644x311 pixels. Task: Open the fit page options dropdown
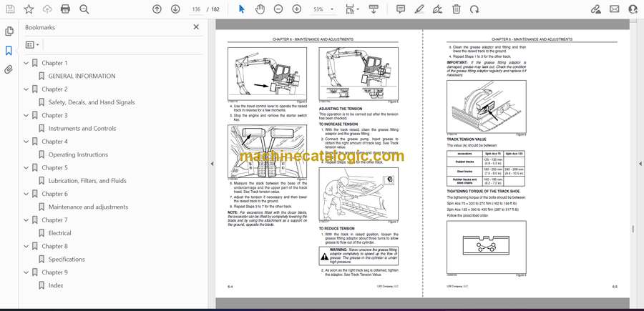coord(352,9)
